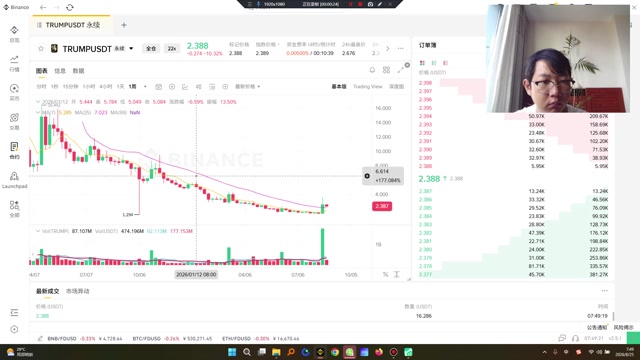Viewport: 640px width, 360px height.
Task: Switch to the 最新成交 recent trades tab
Action: [47, 291]
